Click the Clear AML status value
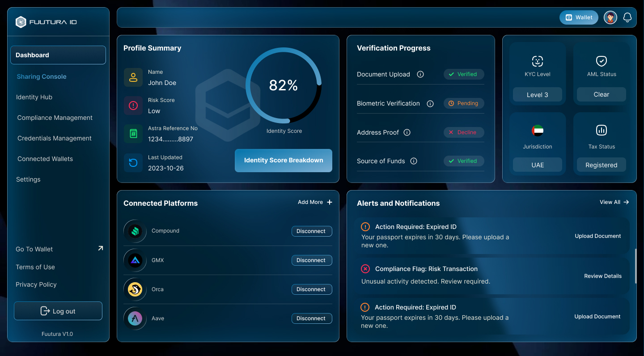Viewport: 644px width, 356px height. [x=602, y=94]
